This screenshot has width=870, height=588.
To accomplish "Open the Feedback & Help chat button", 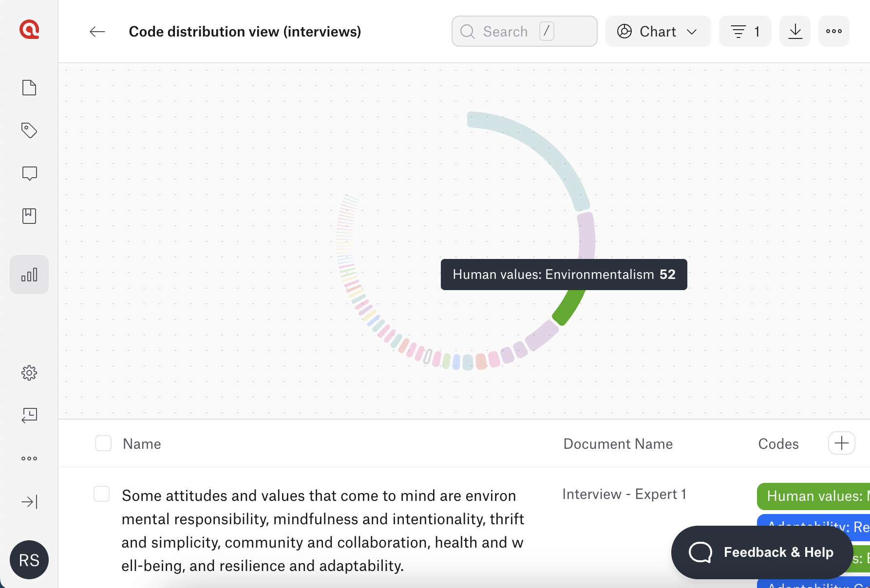I will pos(761,552).
